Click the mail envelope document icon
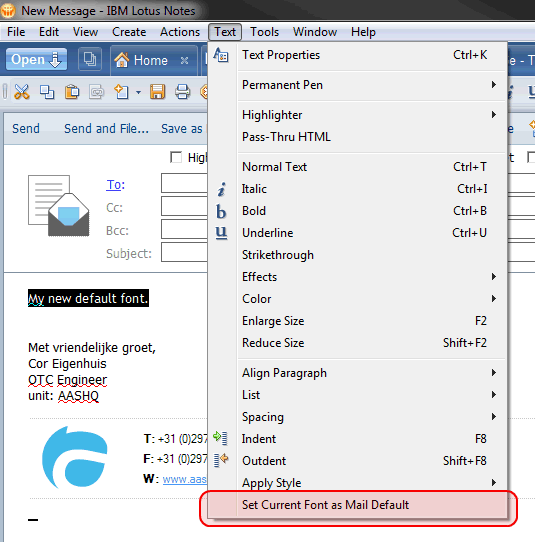535x542 pixels. [59, 206]
